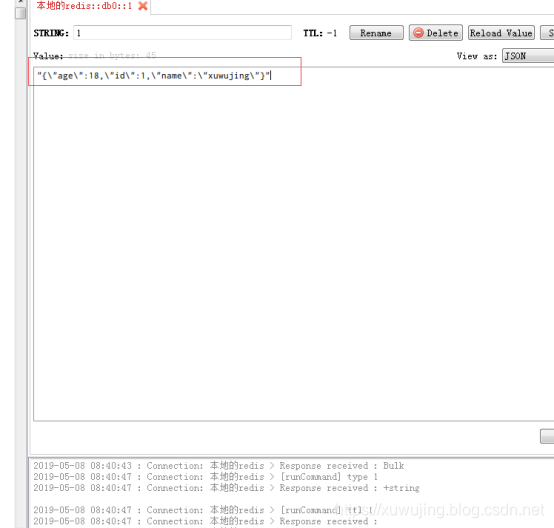Close the 本地的redis::db0::1 tab

click(143, 6)
